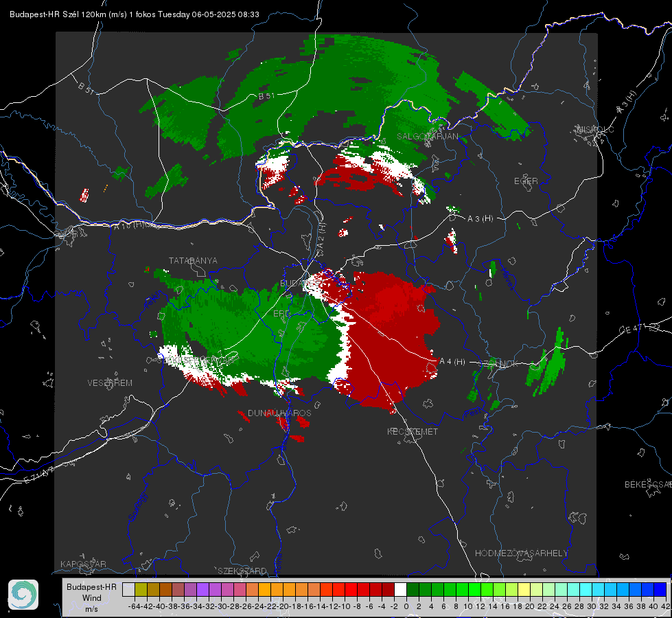Click the SZEKESFEHERVAR city label
The width and height of the screenshot is (672, 618).
[x=197, y=360]
